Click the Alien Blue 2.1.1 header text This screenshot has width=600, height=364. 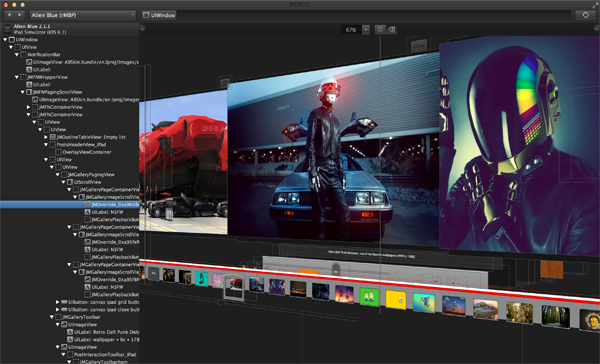coord(32,26)
